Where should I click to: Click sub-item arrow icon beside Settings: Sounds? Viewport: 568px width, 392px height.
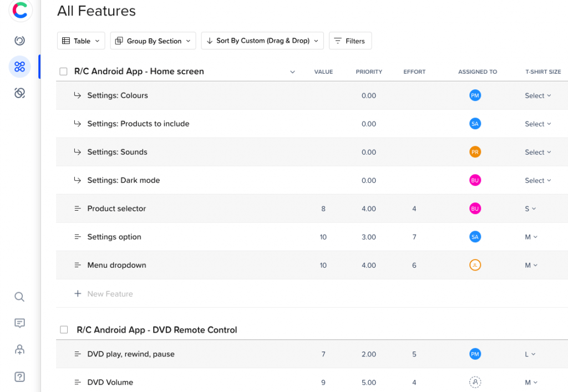[78, 152]
